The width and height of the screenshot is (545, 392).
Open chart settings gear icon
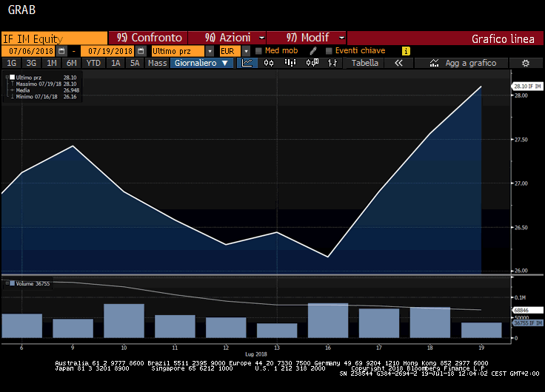click(x=525, y=64)
